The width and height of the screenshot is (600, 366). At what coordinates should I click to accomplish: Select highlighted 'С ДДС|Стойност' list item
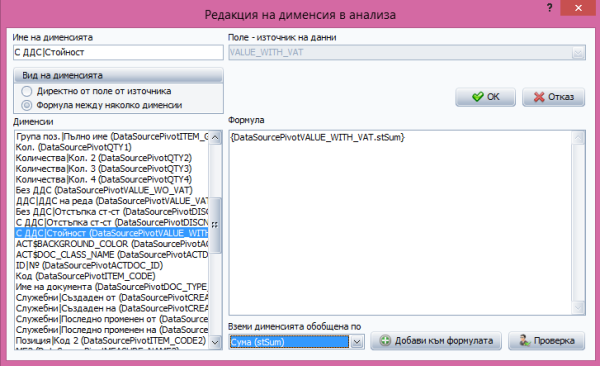(112, 233)
